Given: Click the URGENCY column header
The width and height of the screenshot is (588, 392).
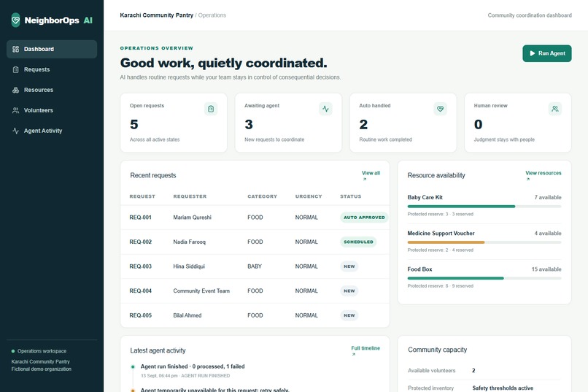Looking at the screenshot, I should point(309,196).
